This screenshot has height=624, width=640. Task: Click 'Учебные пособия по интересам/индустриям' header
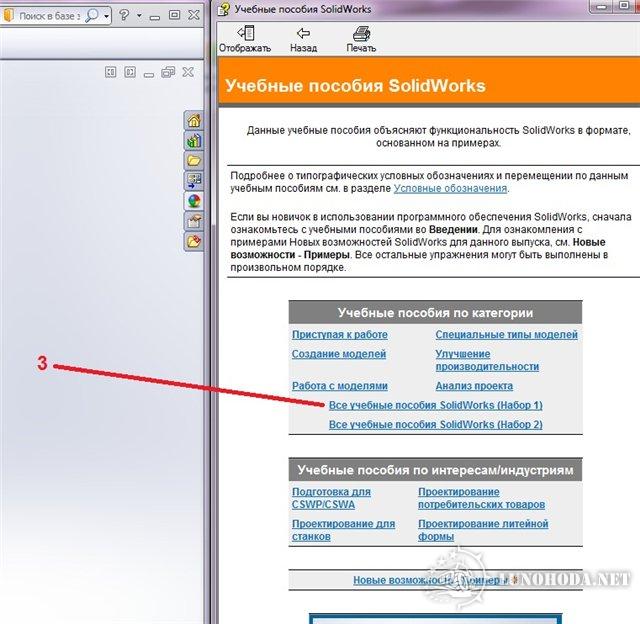click(x=435, y=470)
